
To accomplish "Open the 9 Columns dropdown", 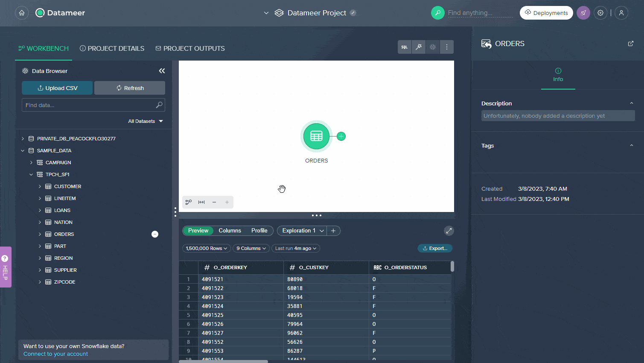I will coord(251,248).
